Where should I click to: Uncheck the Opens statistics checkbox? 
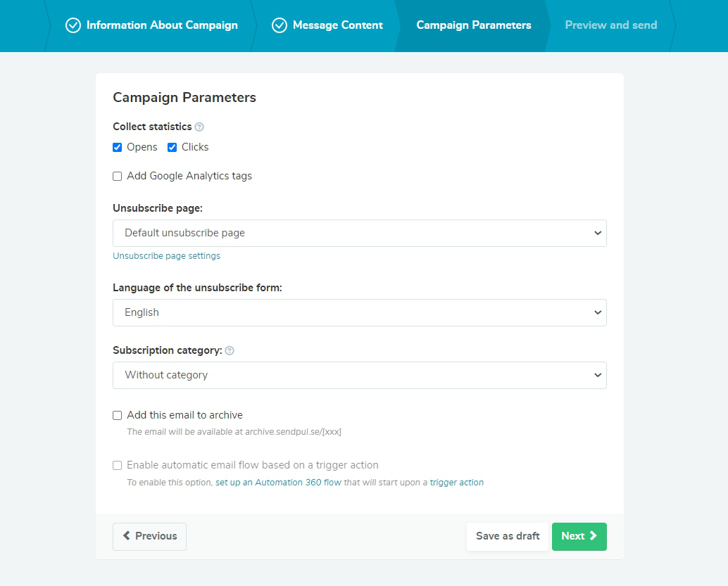117,147
